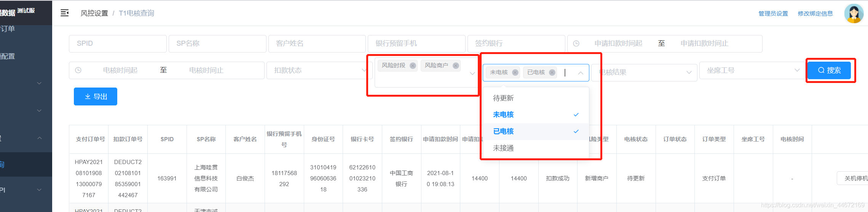Deselect 未电核 option in dropdown list

(x=536, y=115)
